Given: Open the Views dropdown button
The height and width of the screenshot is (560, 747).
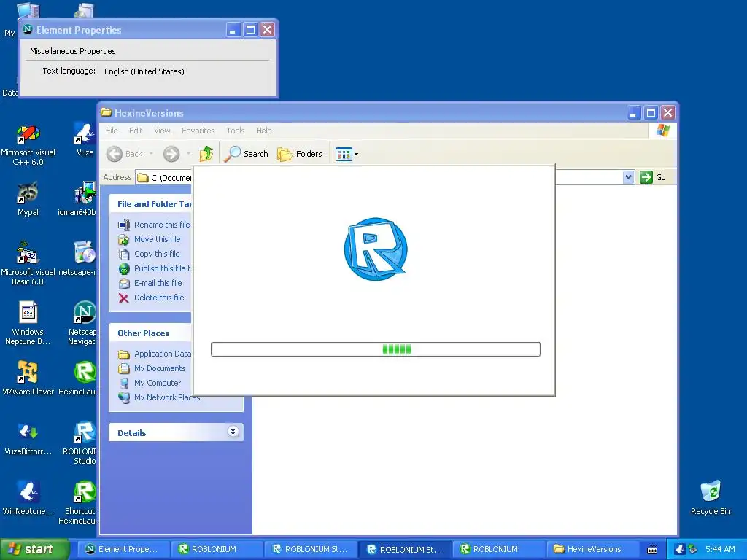Looking at the screenshot, I should pos(347,154).
